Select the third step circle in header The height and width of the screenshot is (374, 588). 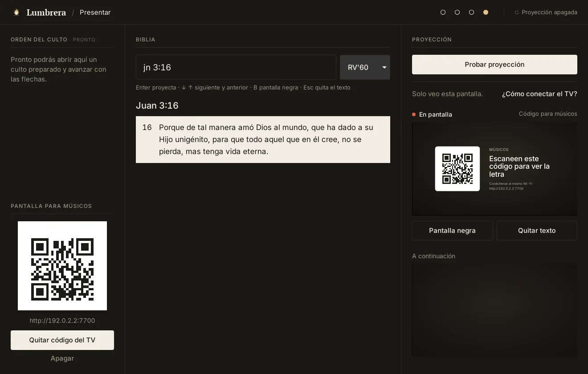click(x=471, y=12)
